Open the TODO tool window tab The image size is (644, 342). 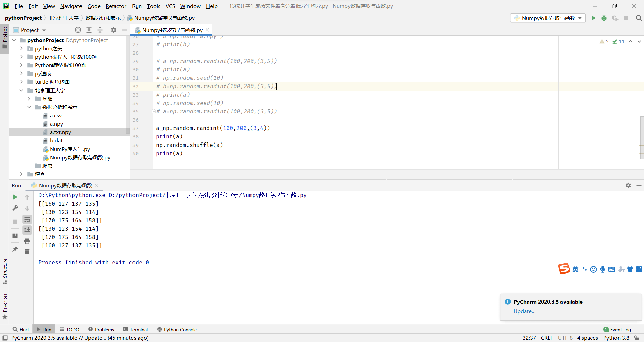pos(69,330)
